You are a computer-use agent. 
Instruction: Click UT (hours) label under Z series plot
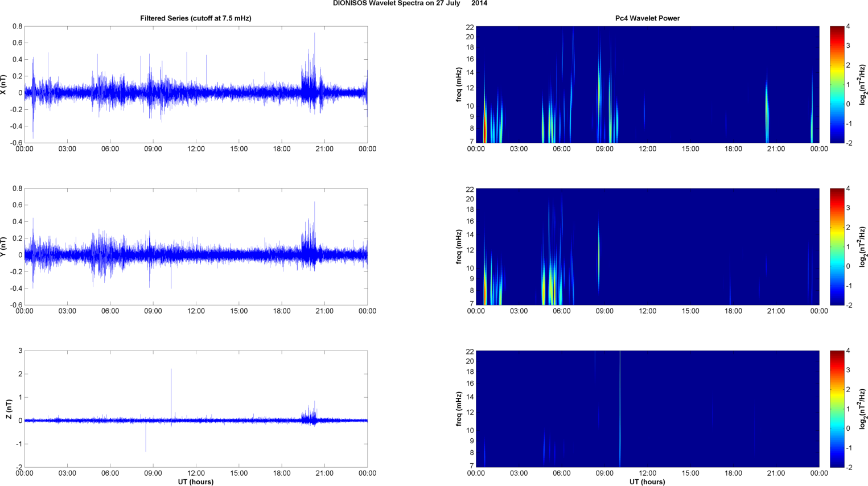point(196,482)
